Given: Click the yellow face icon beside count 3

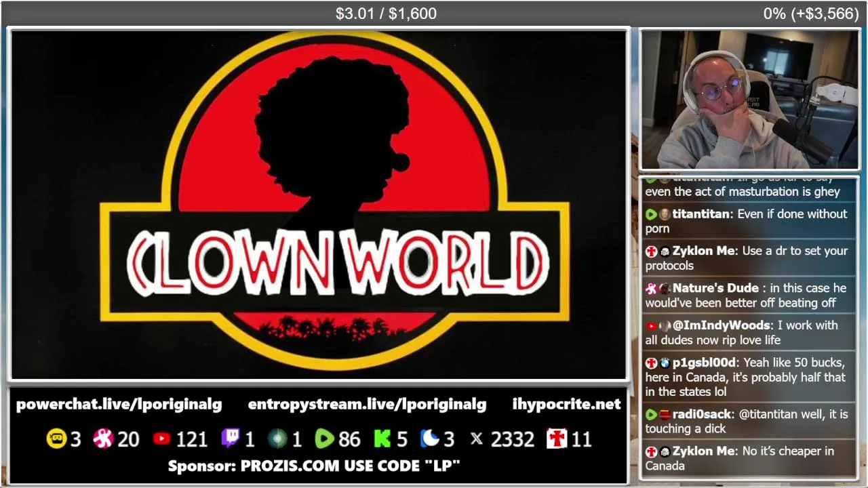Looking at the screenshot, I should click(56, 439).
